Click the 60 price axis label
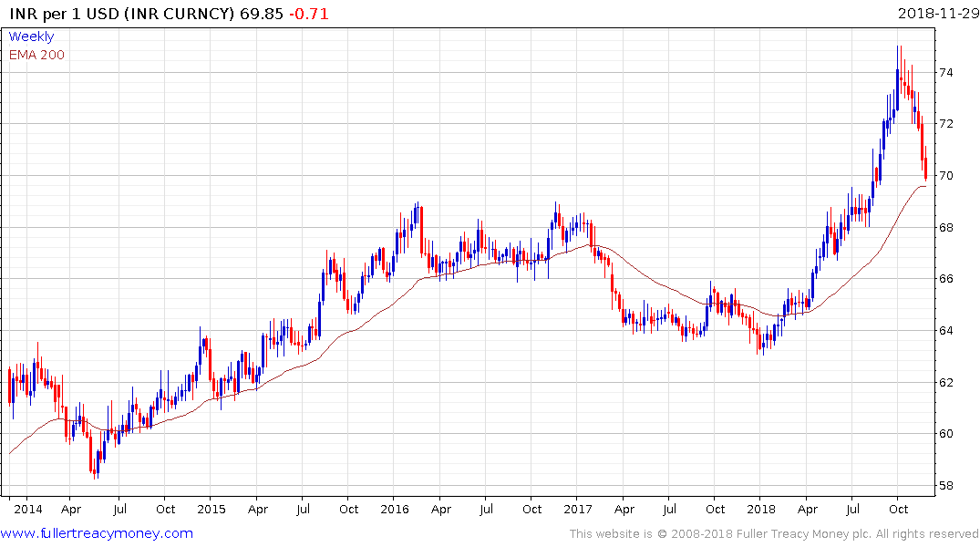 tap(946, 434)
